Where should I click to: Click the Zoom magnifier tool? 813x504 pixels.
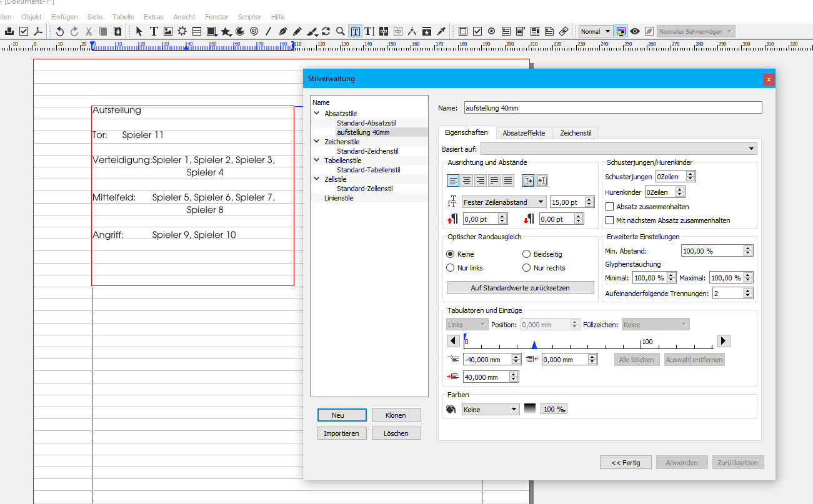coord(341,31)
